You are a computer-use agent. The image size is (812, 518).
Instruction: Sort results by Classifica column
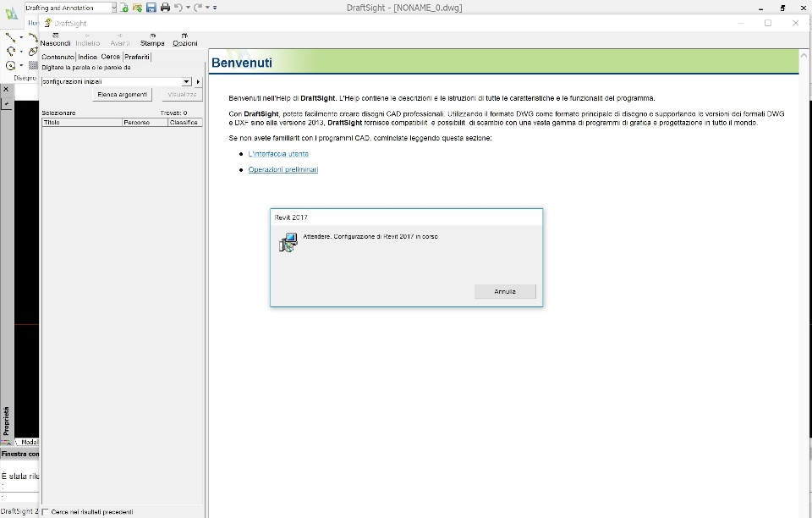(185, 122)
